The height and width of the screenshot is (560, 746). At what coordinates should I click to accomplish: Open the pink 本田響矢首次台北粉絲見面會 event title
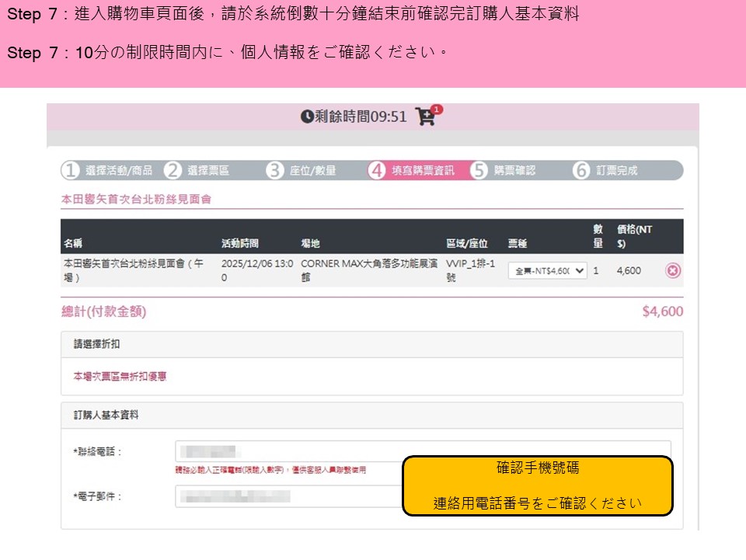tap(136, 200)
